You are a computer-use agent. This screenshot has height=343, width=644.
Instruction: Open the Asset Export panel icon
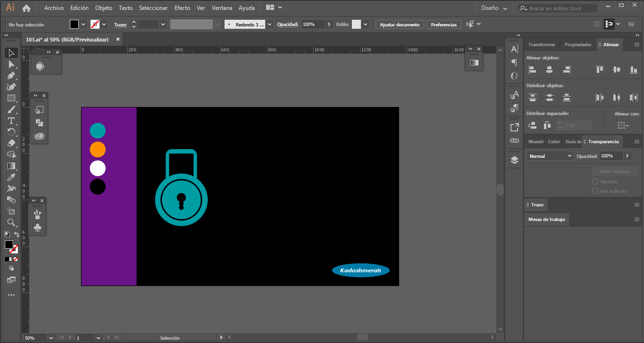click(514, 127)
